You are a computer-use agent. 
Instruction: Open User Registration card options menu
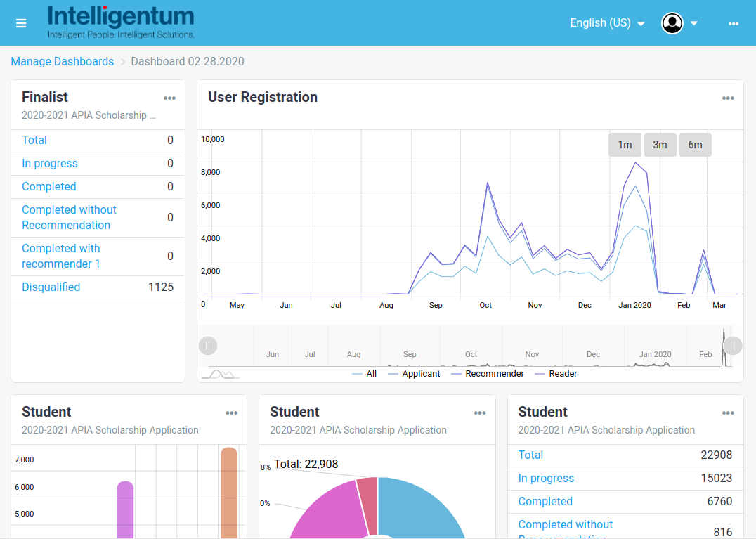click(x=728, y=98)
